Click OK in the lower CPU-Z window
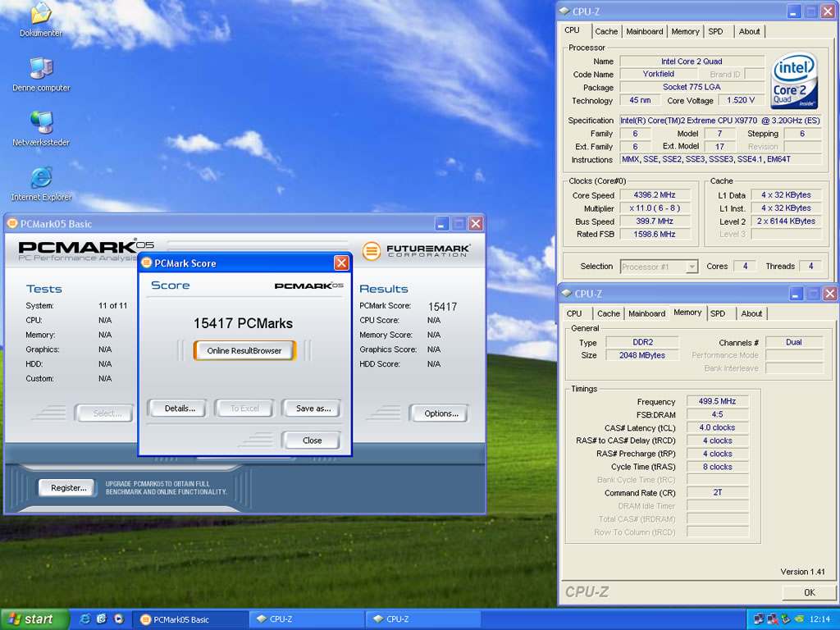Screen dimensions: 840x630 (x=809, y=592)
